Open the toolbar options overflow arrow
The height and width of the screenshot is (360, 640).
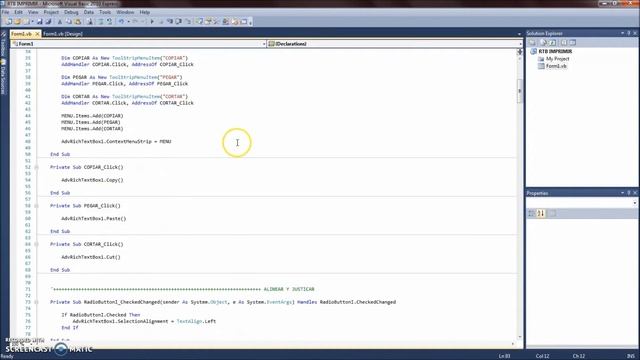[x=250, y=22]
